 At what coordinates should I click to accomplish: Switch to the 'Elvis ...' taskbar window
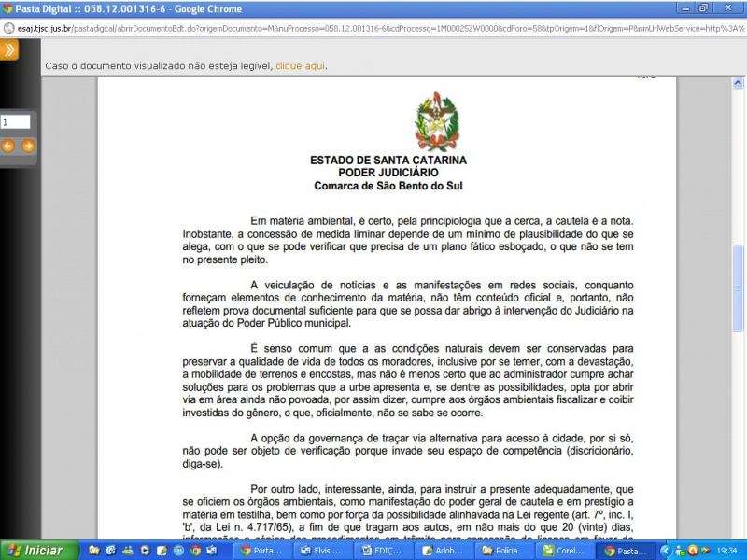(x=325, y=551)
